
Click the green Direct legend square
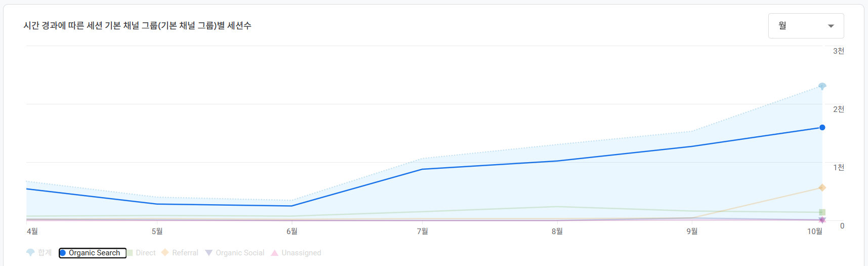click(130, 253)
